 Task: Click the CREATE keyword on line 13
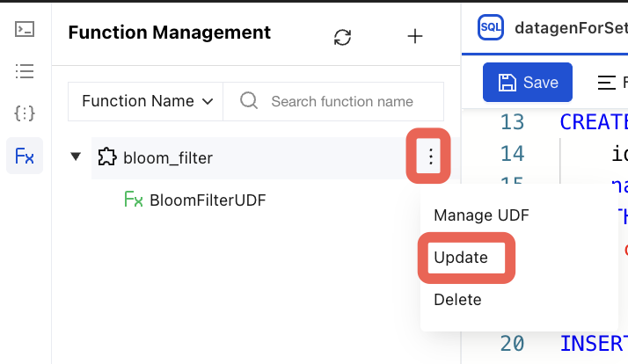[594, 121]
